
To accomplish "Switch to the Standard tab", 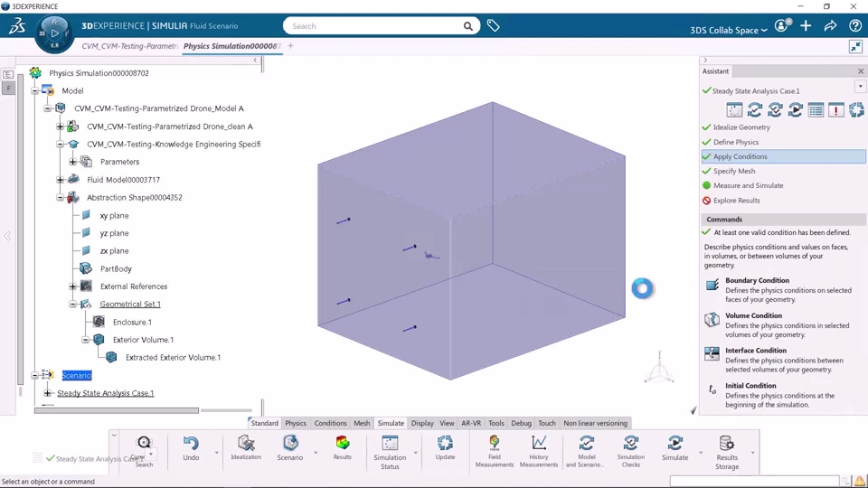I will [264, 423].
